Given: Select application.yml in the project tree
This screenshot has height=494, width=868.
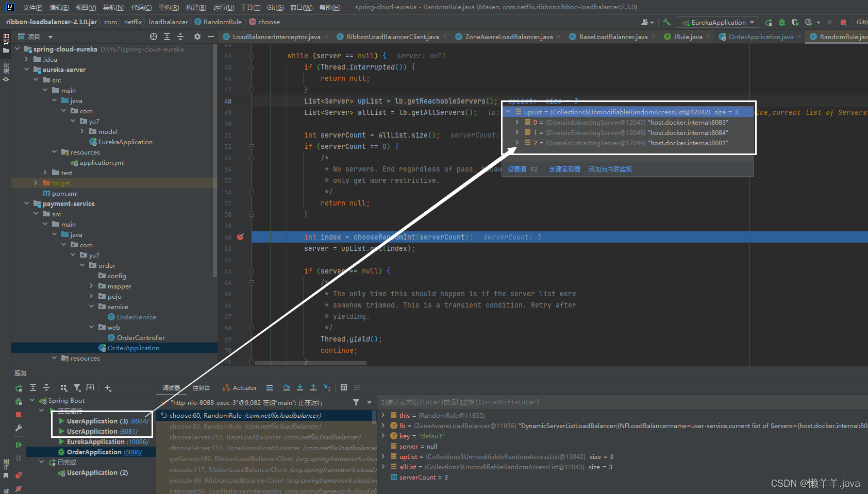Looking at the screenshot, I should tap(102, 163).
